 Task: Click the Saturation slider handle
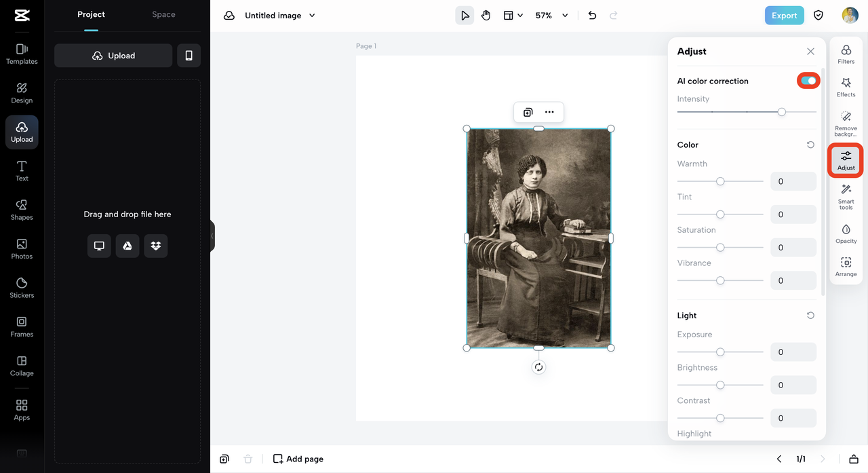tap(720, 248)
